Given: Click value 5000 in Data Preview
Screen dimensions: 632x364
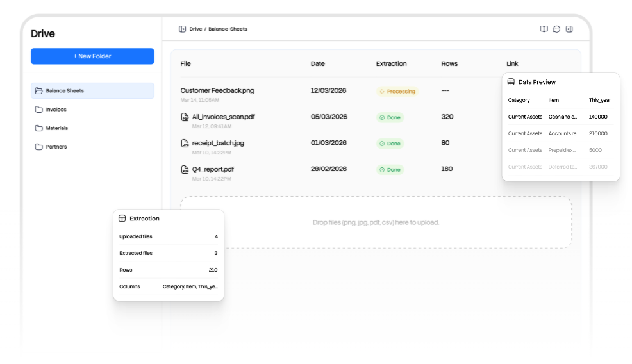Looking at the screenshot, I should pyautogui.click(x=595, y=150).
